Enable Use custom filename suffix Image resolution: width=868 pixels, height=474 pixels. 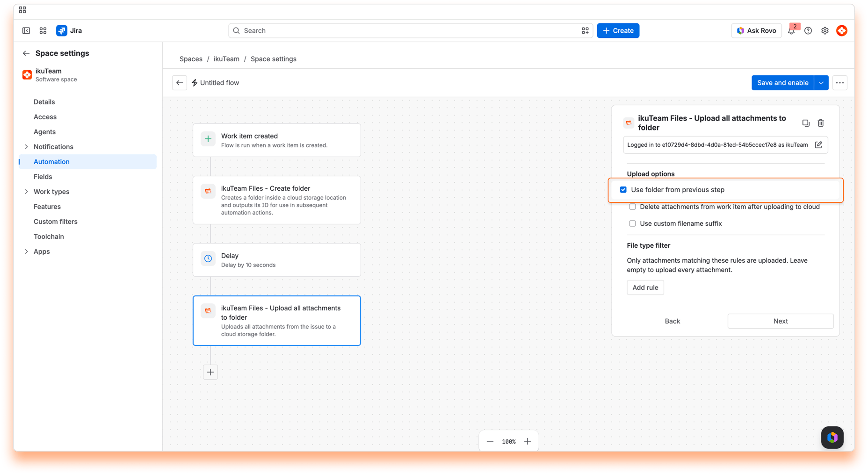(632, 223)
